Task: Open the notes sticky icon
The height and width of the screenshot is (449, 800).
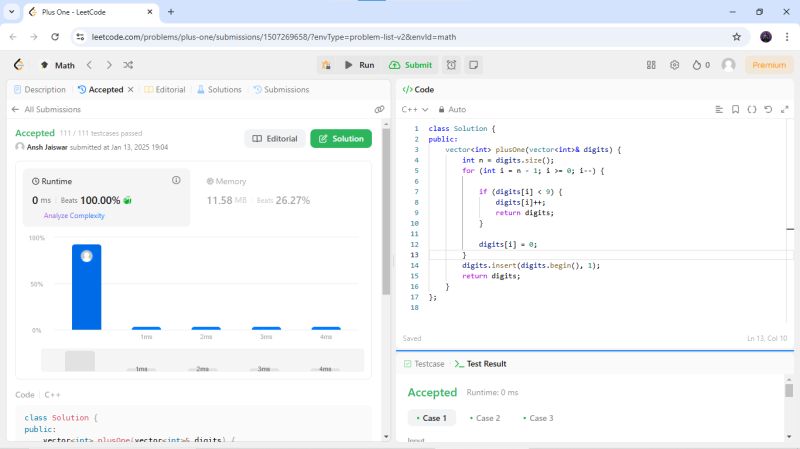Action: click(473, 65)
